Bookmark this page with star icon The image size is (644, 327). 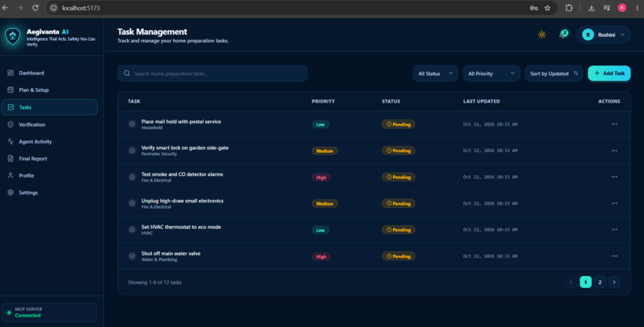pos(547,8)
